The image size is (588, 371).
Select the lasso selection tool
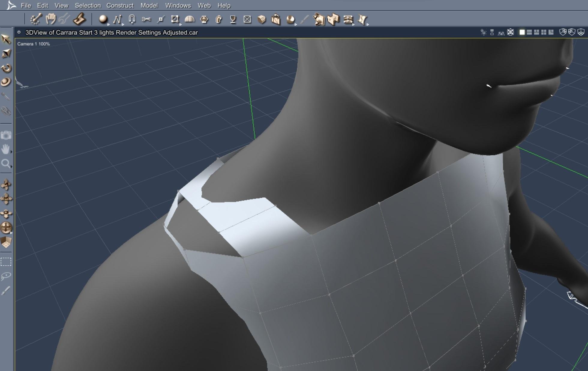(x=6, y=276)
